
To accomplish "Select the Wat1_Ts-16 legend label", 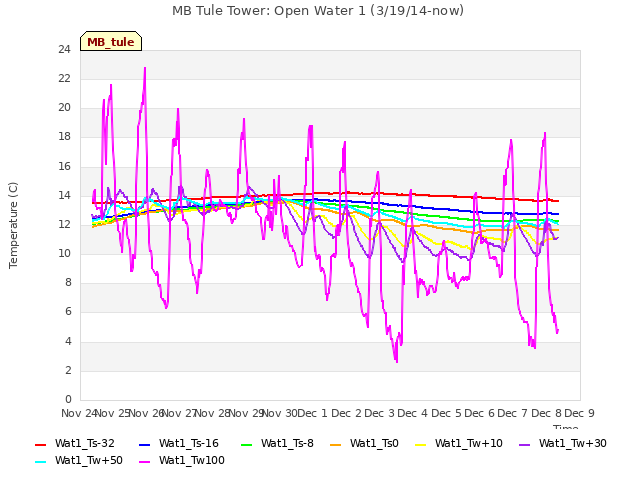I will coord(189,443).
